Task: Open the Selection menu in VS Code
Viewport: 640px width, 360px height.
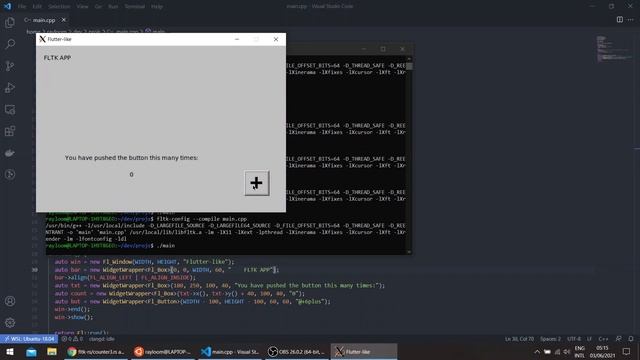Action: [59, 7]
